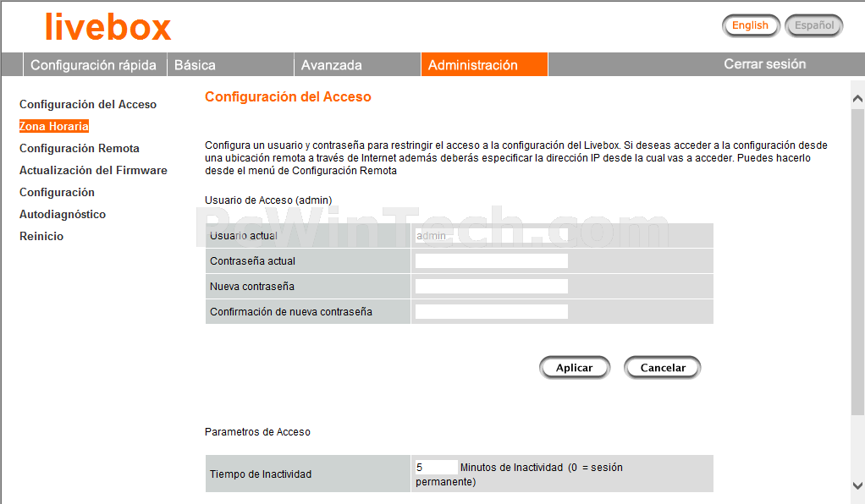Click the orange Configuración del Acceso heading
865x504 pixels.
click(x=288, y=97)
